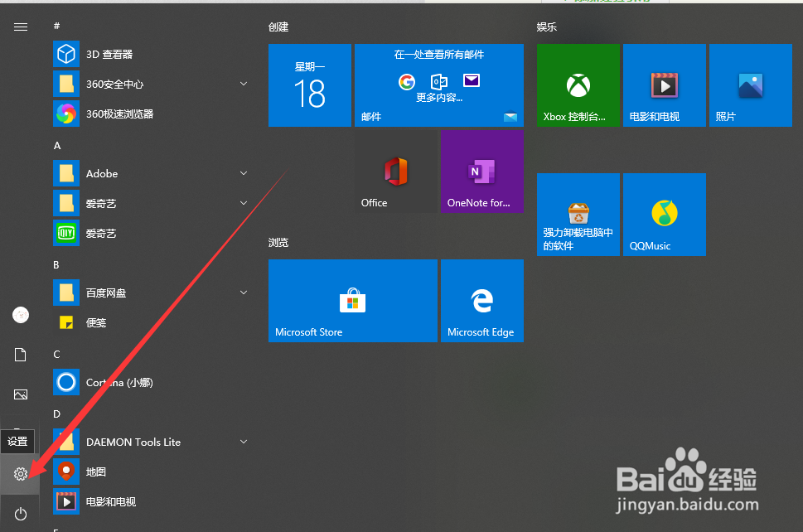Viewport: 803px width, 532px height.
Task: Launch 360极速浏览器
Action: click(152, 114)
